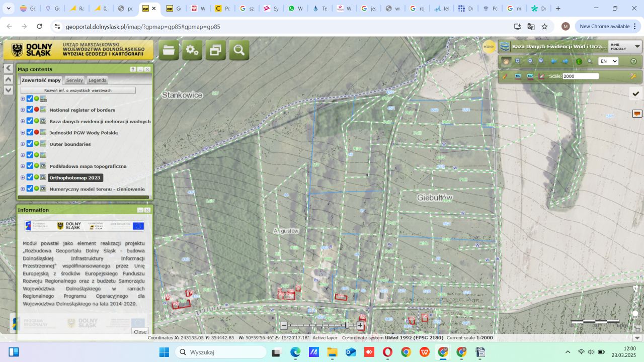Disable the Outer boundaries layer checkbox
This screenshot has height=362, width=644.
30,144
